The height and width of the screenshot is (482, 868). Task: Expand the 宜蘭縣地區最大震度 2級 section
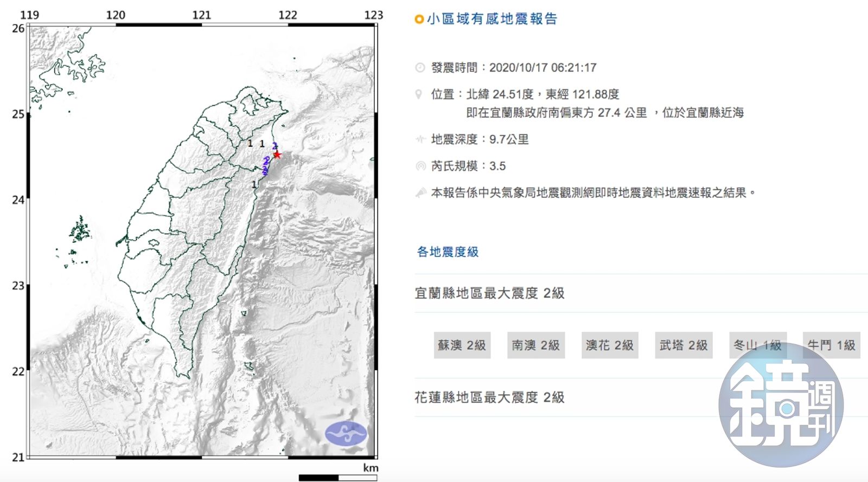(489, 293)
